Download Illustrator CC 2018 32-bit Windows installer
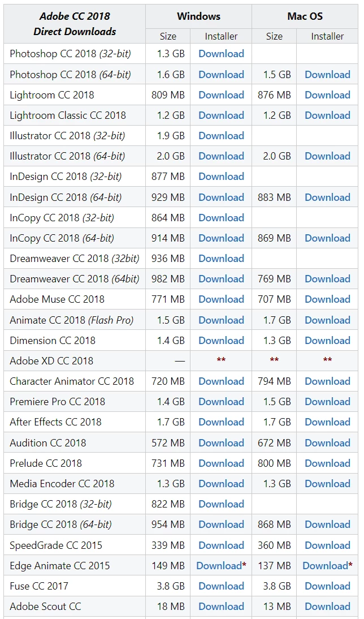 click(221, 136)
